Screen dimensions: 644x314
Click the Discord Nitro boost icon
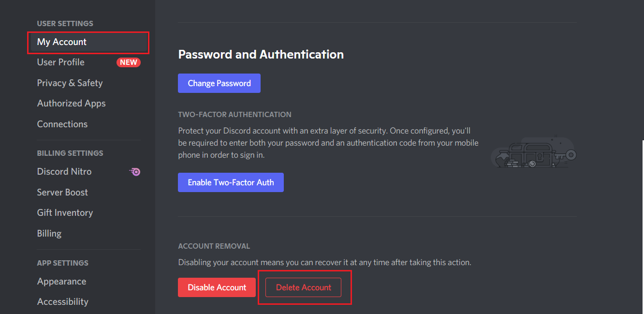[x=134, y=172]
